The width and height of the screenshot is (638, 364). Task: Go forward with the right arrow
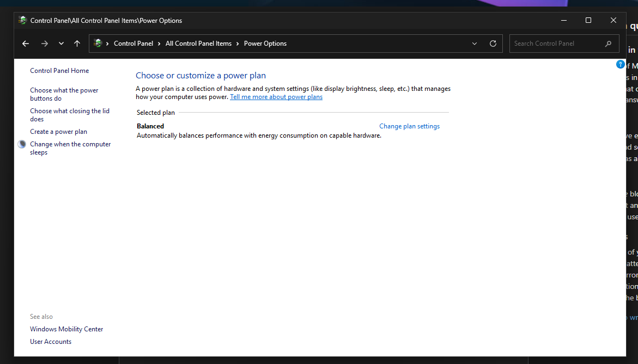(44, 44)
